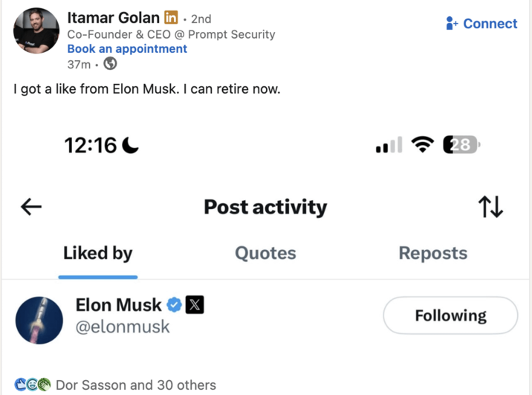Open the Book an appointment link

coord(127,49)
